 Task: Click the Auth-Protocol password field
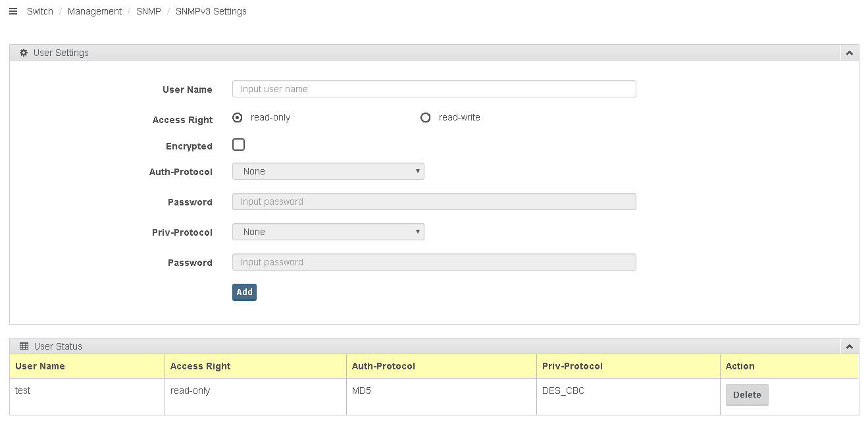coord(434,201)
